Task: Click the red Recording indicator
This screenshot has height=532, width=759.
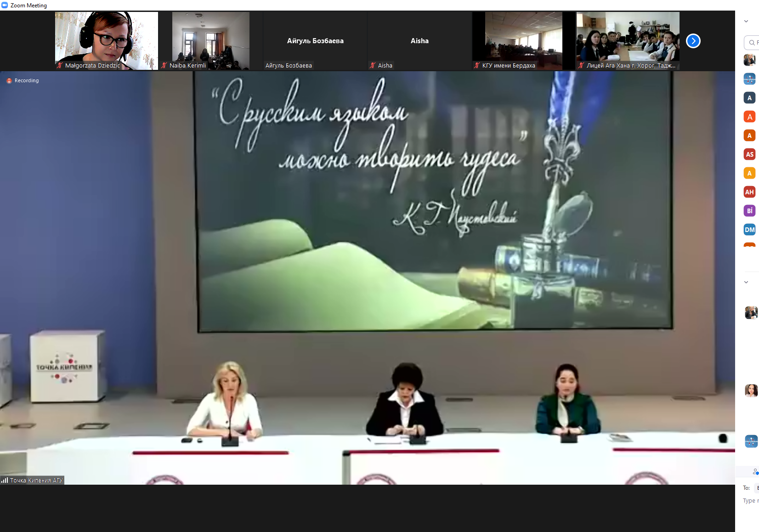Action: point(9,81)
